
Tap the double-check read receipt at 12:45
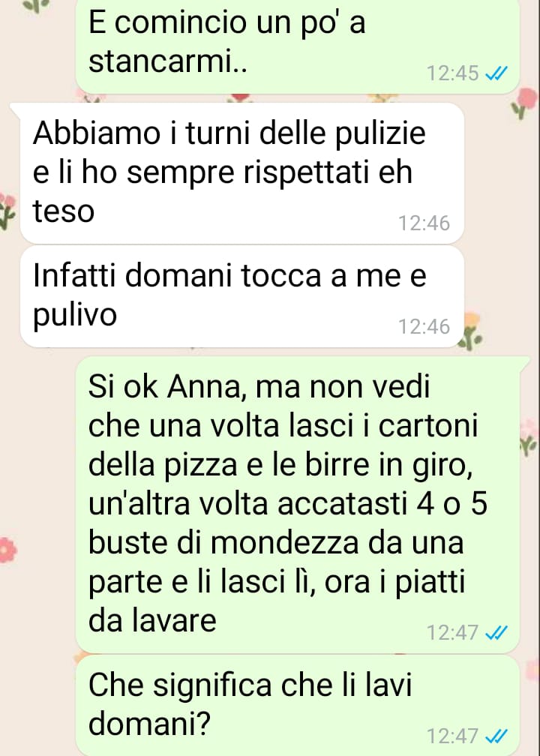coord(496,73)
